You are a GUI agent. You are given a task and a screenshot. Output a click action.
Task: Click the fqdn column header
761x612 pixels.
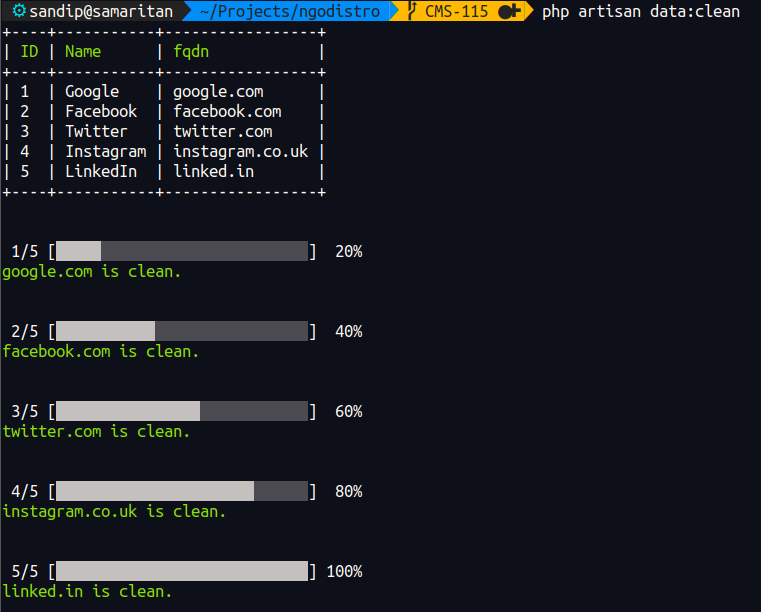click(191, 52)
